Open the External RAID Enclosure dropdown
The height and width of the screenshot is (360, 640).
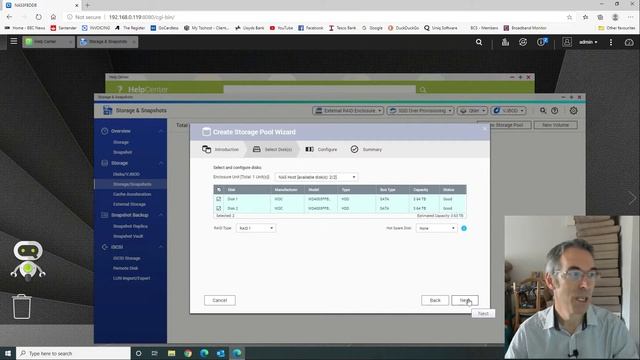(348, 111)
